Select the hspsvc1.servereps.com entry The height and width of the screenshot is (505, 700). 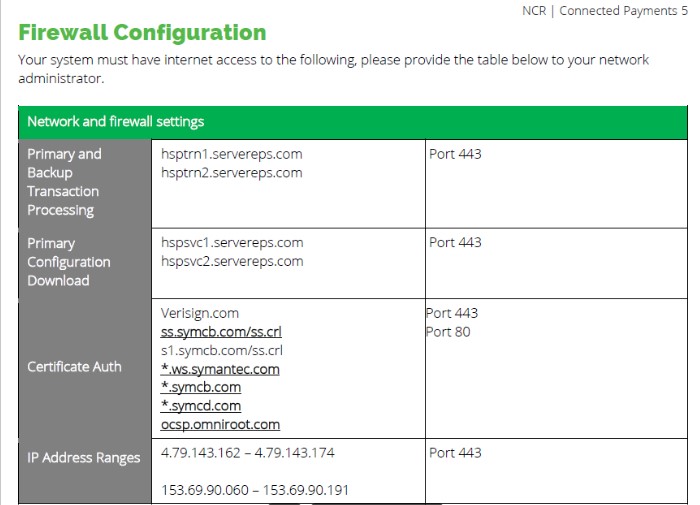[x=232, y=242]
